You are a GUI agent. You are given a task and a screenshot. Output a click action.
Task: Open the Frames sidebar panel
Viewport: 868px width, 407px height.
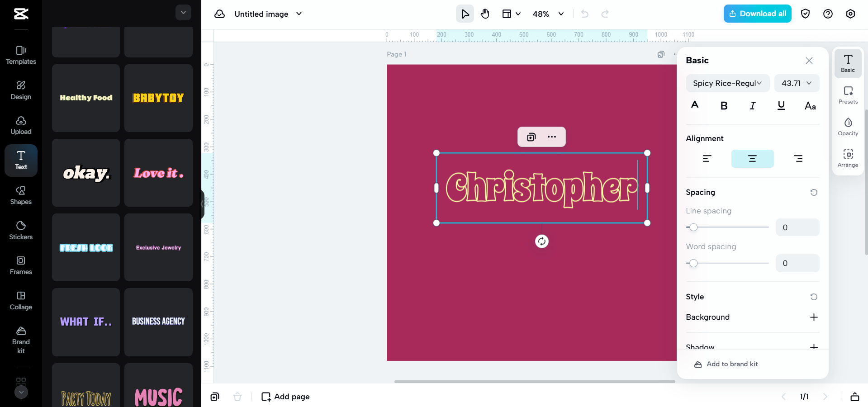21,265
